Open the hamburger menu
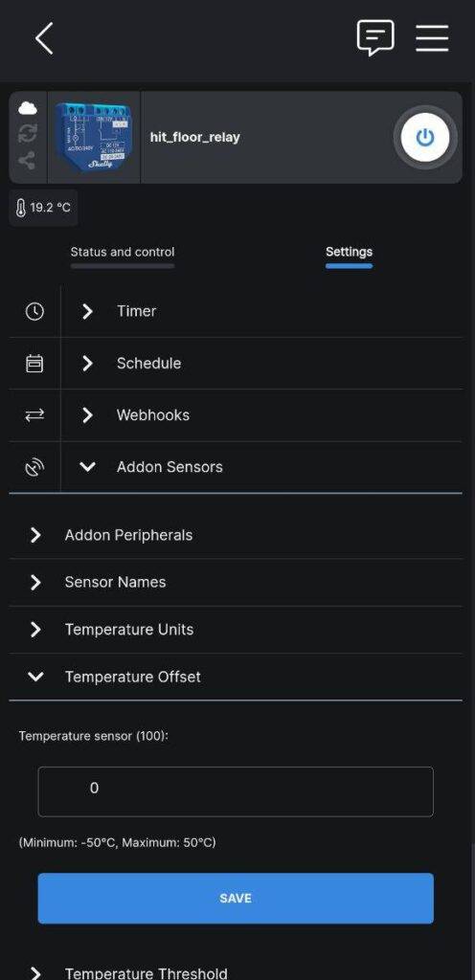The height and width of the screenshot is (980, 475). point(432,38)
